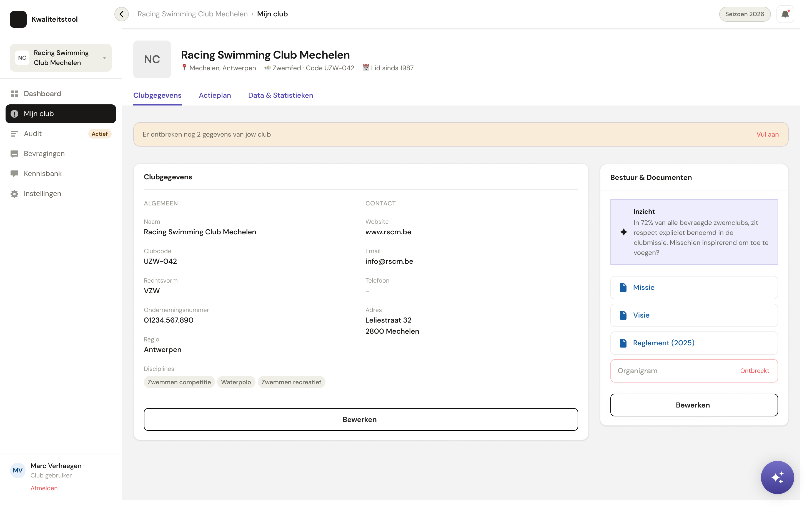The width and height of the screenshot is (812, 513).
Task: Click the Clubcode value UZW-042
Action: pos(160,261)
